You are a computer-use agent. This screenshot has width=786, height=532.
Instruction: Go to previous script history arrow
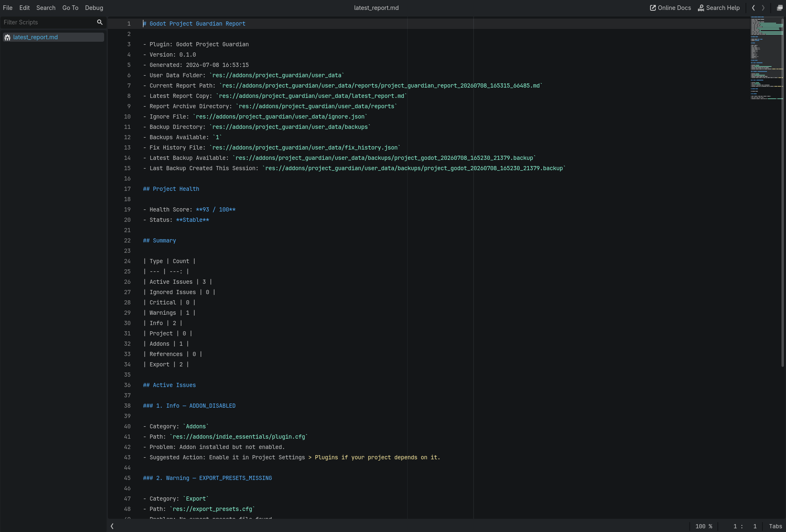pos(753,8)
